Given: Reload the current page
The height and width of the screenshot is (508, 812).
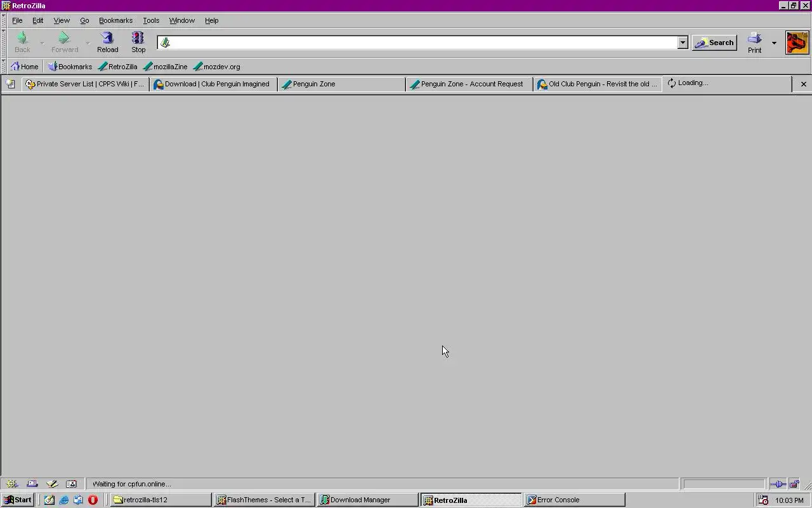Looking at the screenshot, I should (107, 43).
